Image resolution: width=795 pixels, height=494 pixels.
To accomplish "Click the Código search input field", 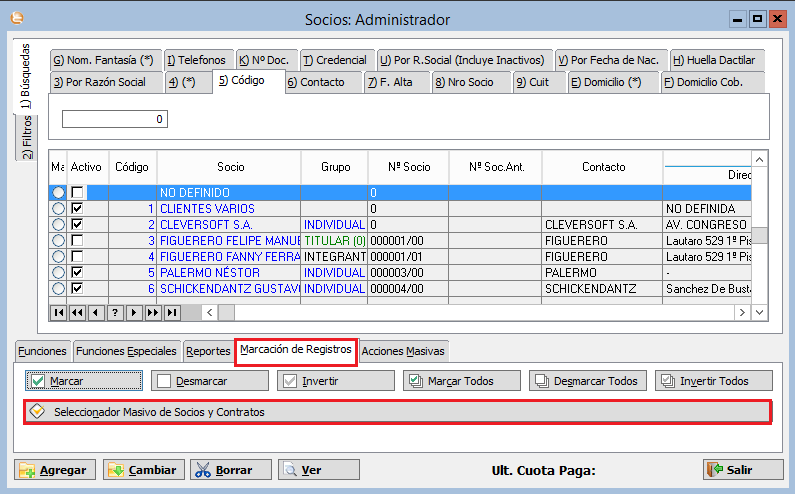I will (x=115, y=119).
